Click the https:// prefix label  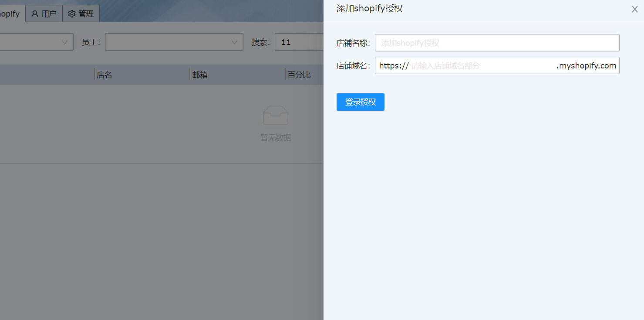[394, 65]
